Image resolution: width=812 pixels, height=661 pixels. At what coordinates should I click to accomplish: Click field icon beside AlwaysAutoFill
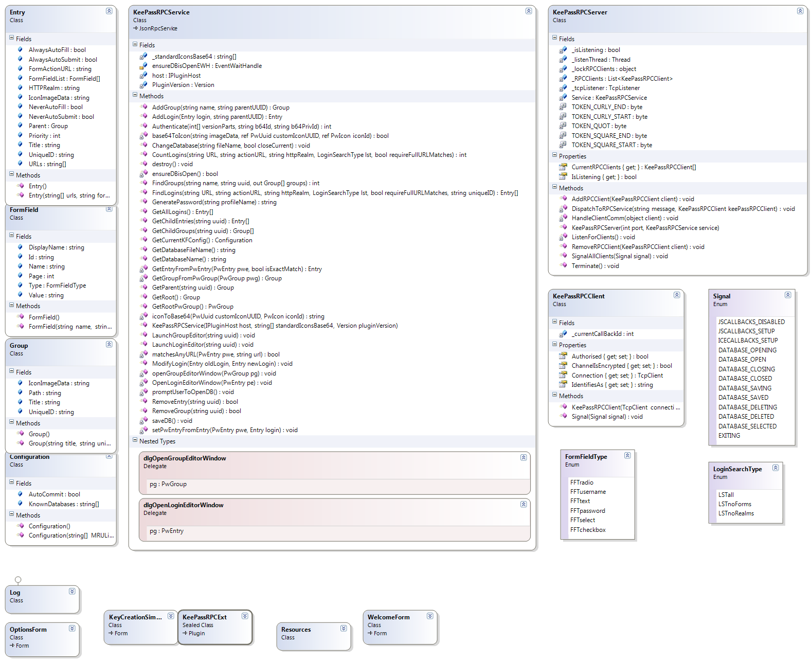(x=20, y=49)
